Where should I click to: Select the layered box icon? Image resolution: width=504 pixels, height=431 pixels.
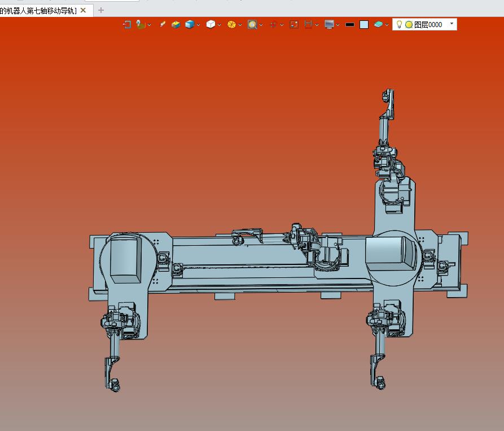click(176, 24)
